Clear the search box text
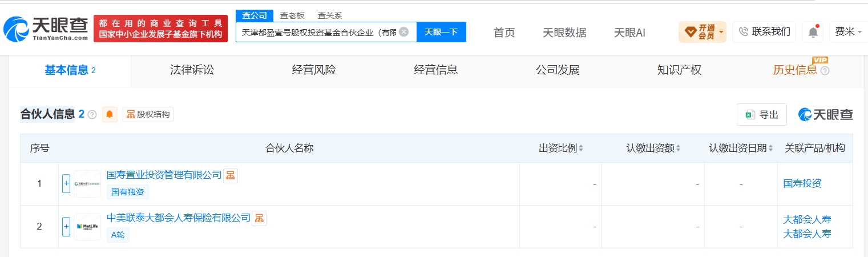The height and width of the screenshot is (257, 868). point(404,32)
